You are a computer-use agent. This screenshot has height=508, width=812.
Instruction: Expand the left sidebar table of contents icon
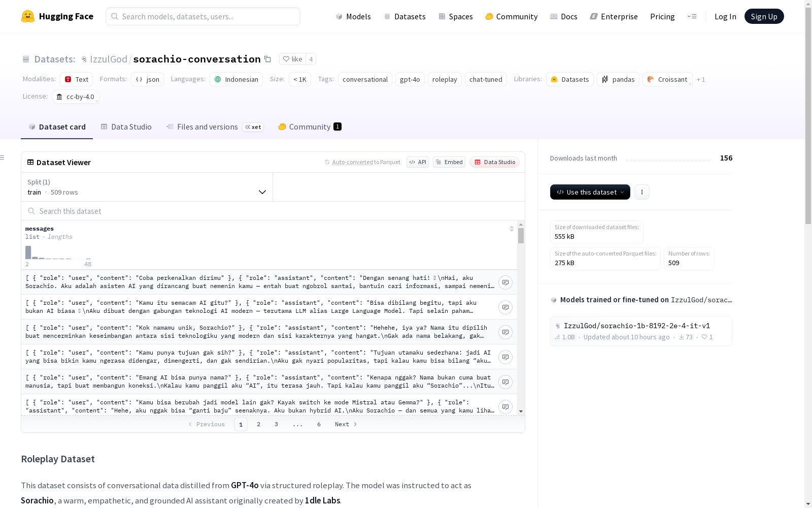coord(3,157)
